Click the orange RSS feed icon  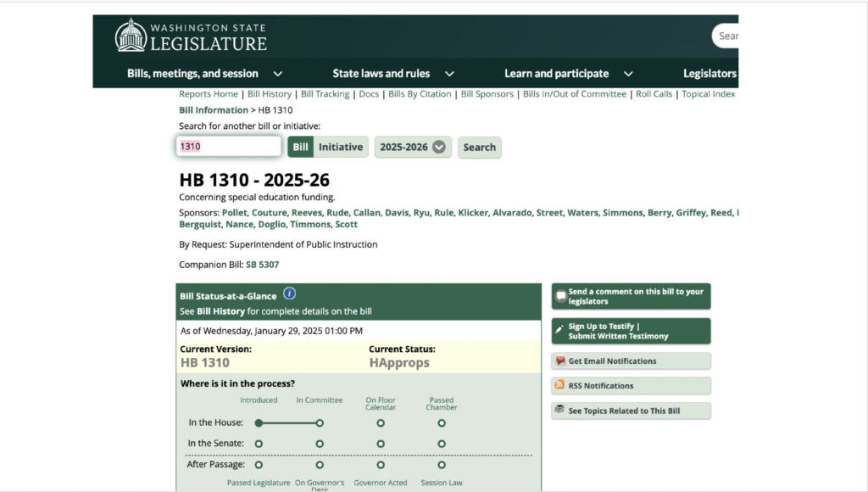click(x=559, y=384)
